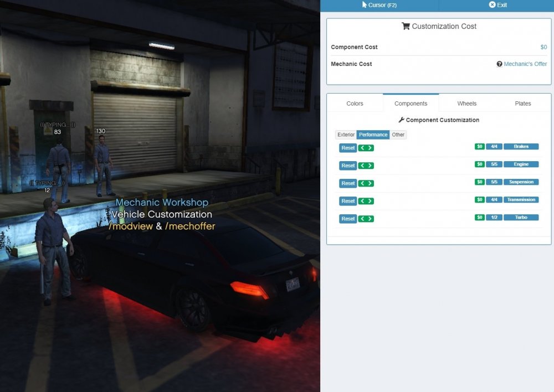Screen dimensions: 554x392
Task: Switch to the Colors tab
Action: tap(355, 104)
